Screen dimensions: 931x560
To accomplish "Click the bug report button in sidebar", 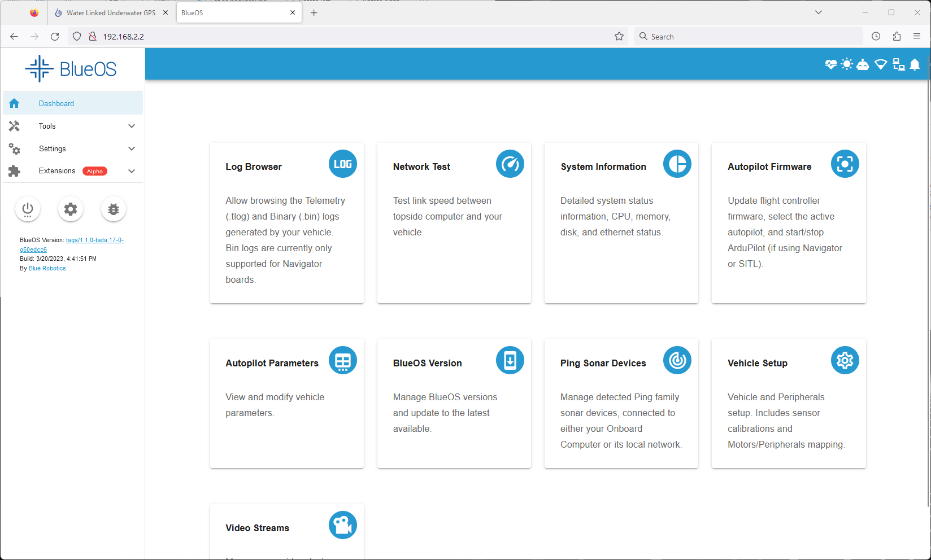I will pos(114,209).
